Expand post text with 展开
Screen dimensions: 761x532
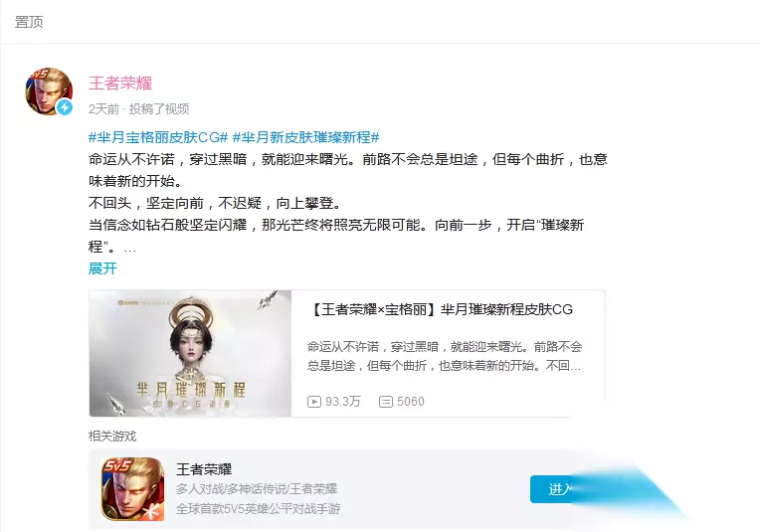point(102,268)
